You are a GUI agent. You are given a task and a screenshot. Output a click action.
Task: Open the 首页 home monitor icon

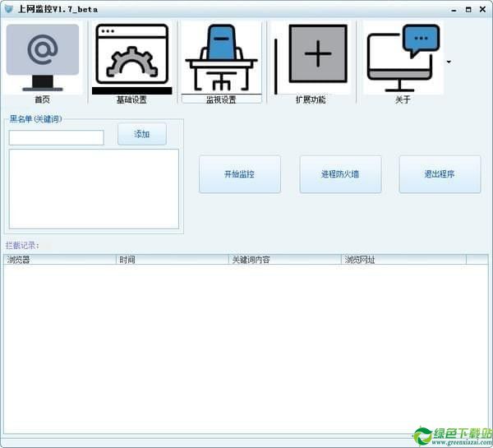click(x=43, y=58)
